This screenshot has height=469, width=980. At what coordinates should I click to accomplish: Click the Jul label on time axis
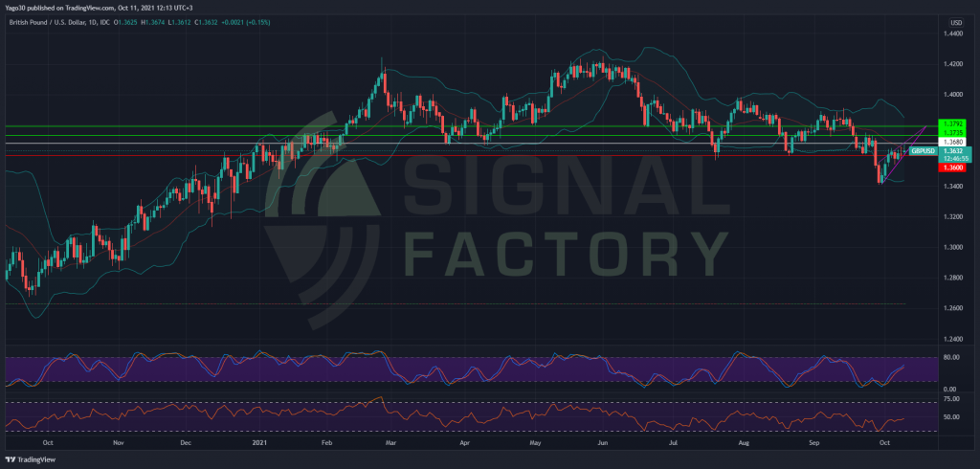(673, 442)
